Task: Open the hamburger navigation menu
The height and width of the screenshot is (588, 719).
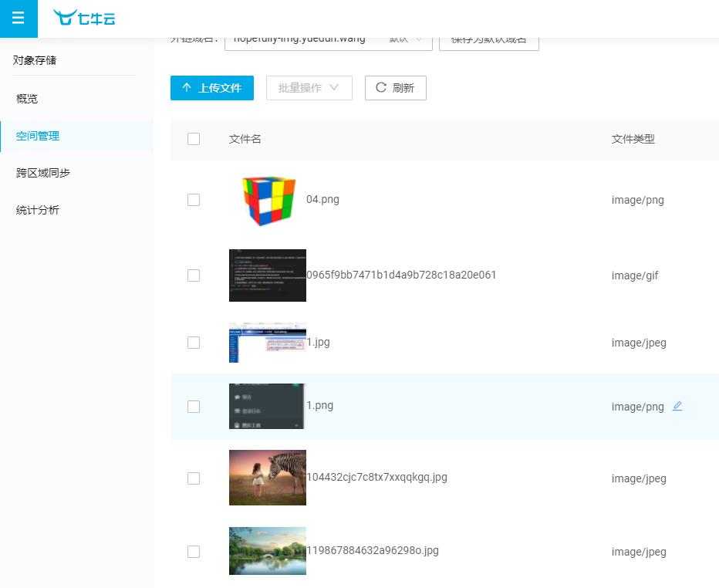Action: pyautogui.click(x=19, y=19)
